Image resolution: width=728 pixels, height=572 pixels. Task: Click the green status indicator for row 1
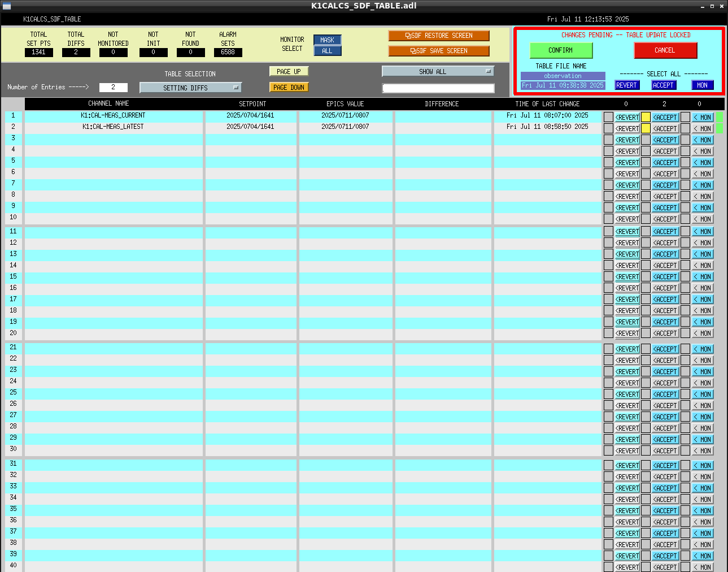coord(719,117)
